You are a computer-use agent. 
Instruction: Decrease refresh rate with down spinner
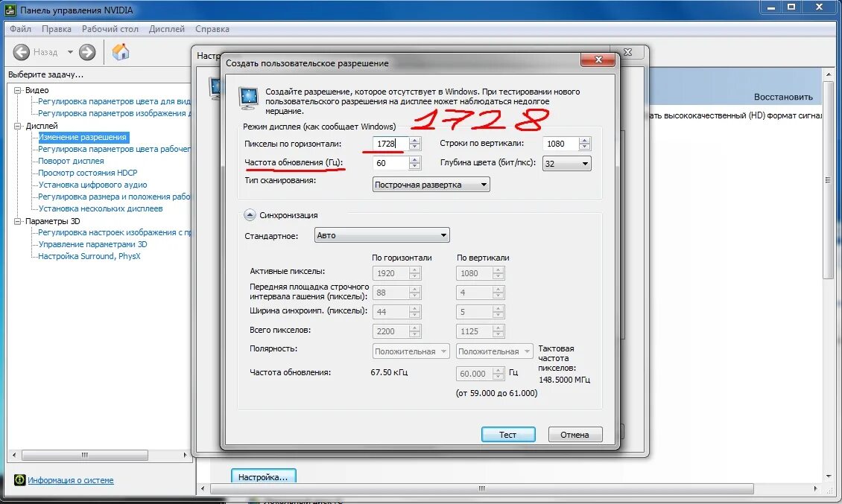click(414, 167)
